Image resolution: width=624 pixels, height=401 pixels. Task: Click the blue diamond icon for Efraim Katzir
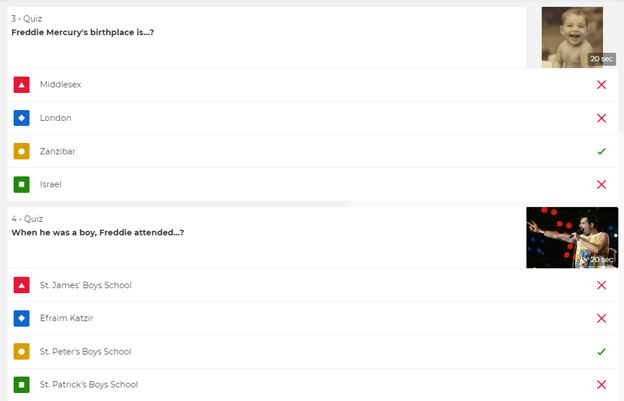click(21, 319)
